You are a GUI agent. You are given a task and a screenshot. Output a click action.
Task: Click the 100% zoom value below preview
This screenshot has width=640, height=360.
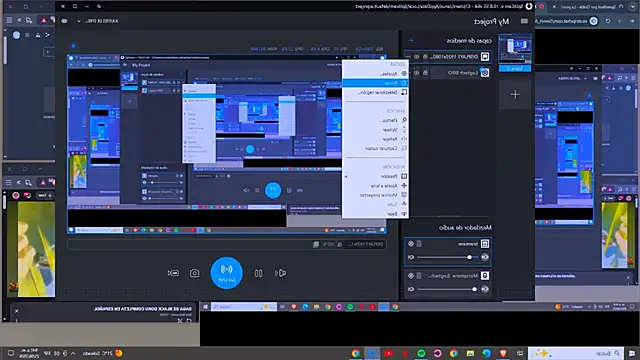(x=329, y=244)
